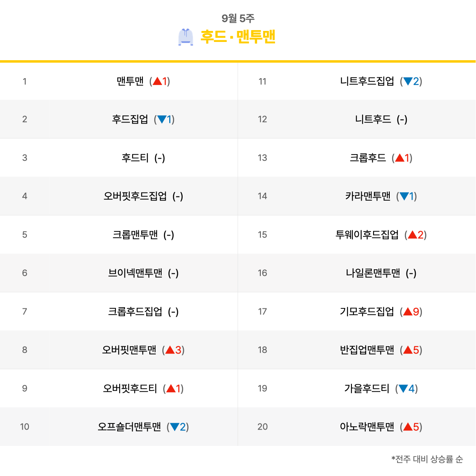Image resolution: width=476 pixels, height=476 pixels.
Task: Click the blue down arrow beside 가을후드티
Action: [403, 389]
